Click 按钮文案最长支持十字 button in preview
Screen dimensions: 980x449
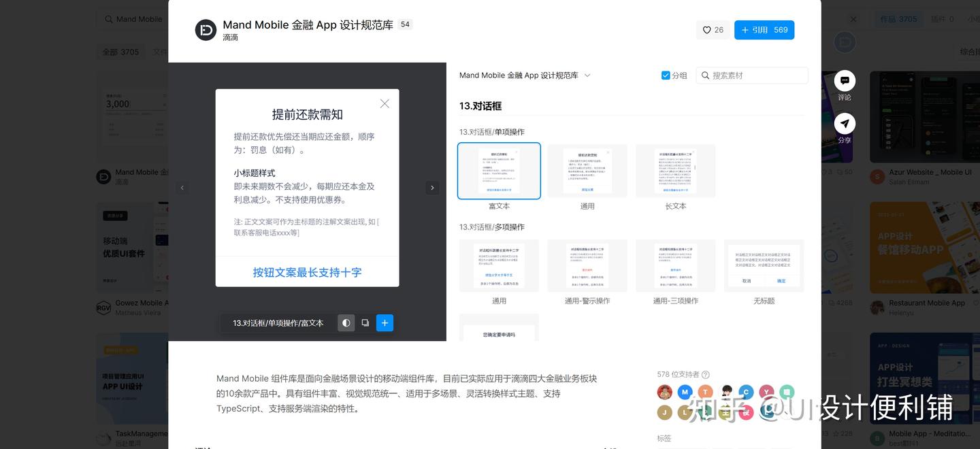click(x=308, y=272)
